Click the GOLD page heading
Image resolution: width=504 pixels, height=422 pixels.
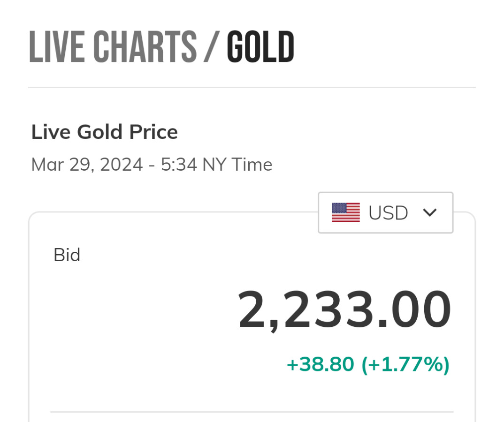(x=260, y=47)
